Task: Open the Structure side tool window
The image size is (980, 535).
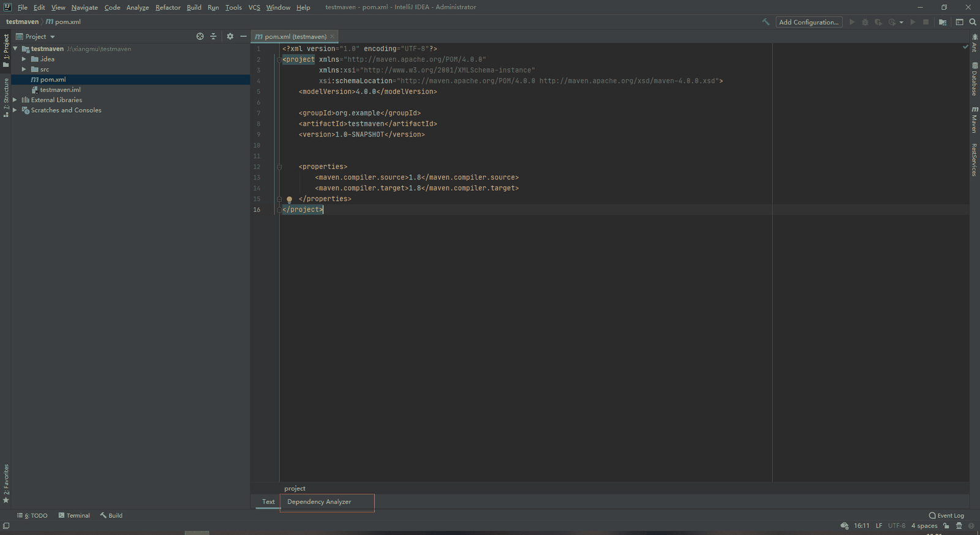Action: point(6,98)
